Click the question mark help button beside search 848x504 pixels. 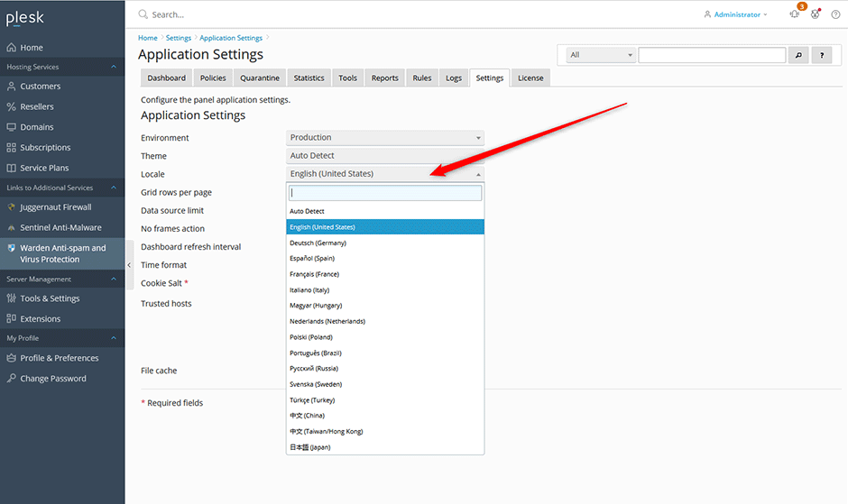(x=822, y=55)
